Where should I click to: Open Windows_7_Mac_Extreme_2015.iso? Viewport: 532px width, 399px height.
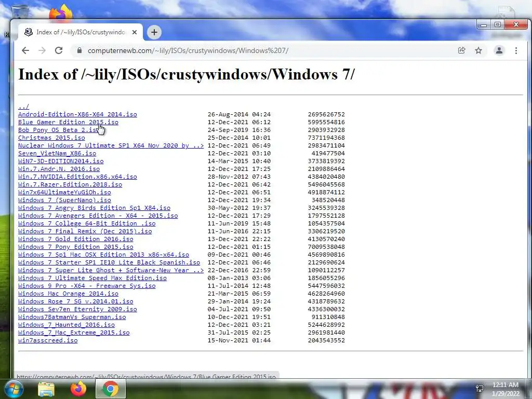[74, 333]
